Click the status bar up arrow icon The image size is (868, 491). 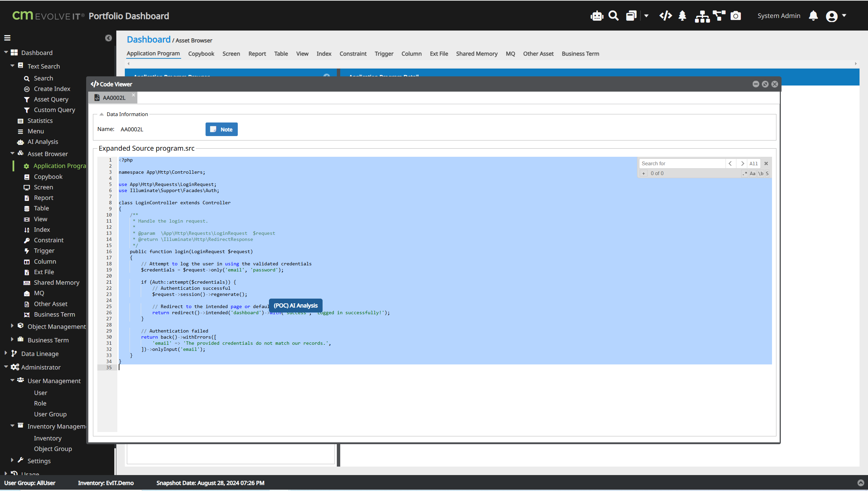coord(861,483)
